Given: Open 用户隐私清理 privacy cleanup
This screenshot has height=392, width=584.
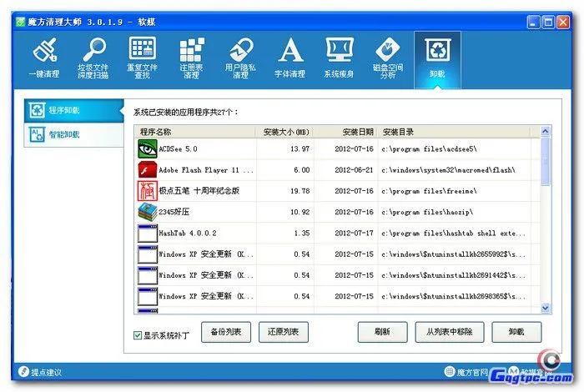Looking at the screenshot, I should 241,58.
